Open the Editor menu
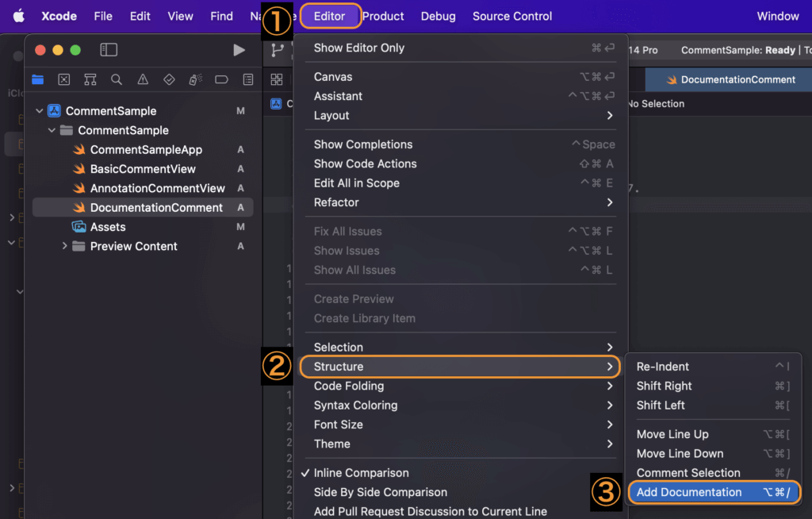The image size is (812, 519). (x=329, y=16)
